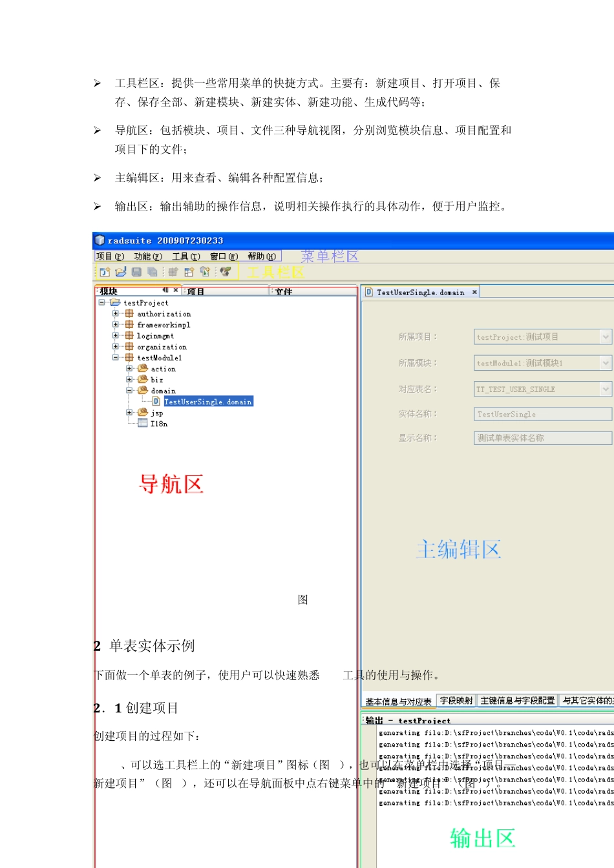
Task: Collapse the testProject root node
Action: [x=101, y=302]
